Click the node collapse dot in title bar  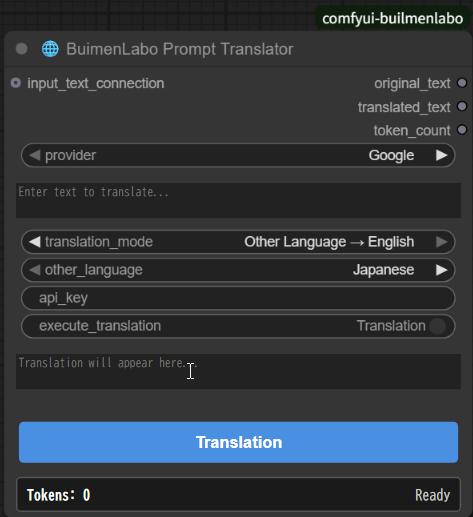[22, 49]
